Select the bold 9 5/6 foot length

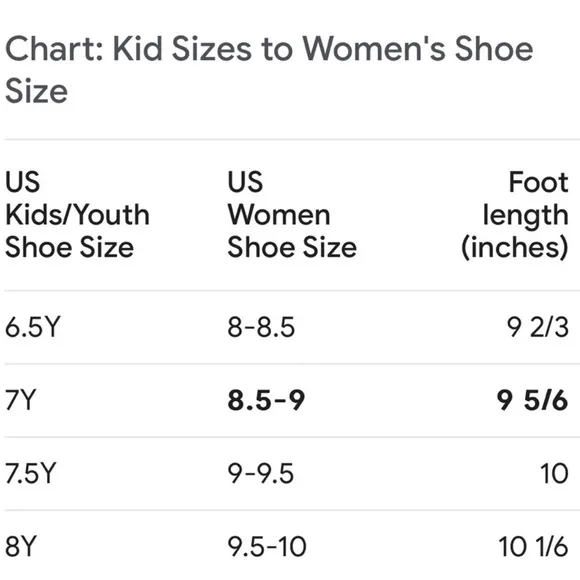click(532, 400)
